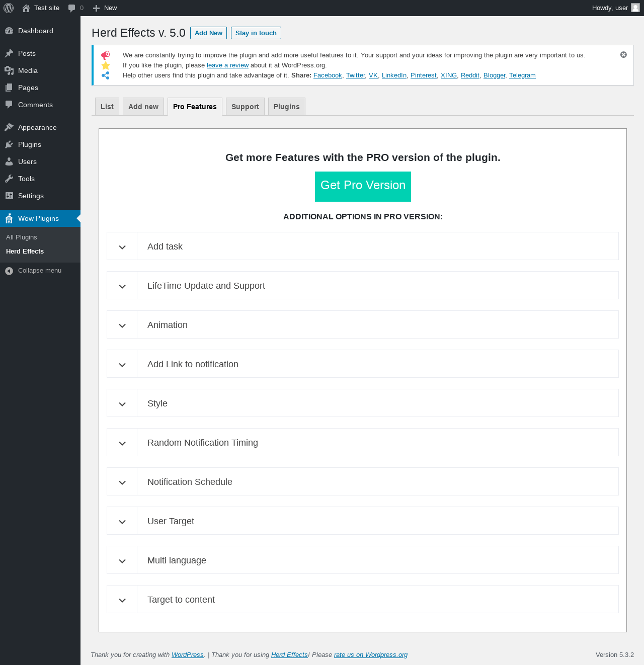The height and width of the screenshot is (665, 644).
Task: Click the Get Pro Version button
Action: [363, 187]
